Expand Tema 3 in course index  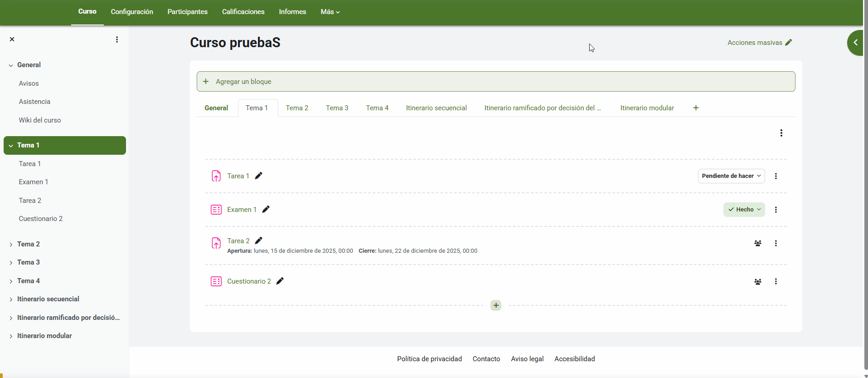[x=11, y=263]
